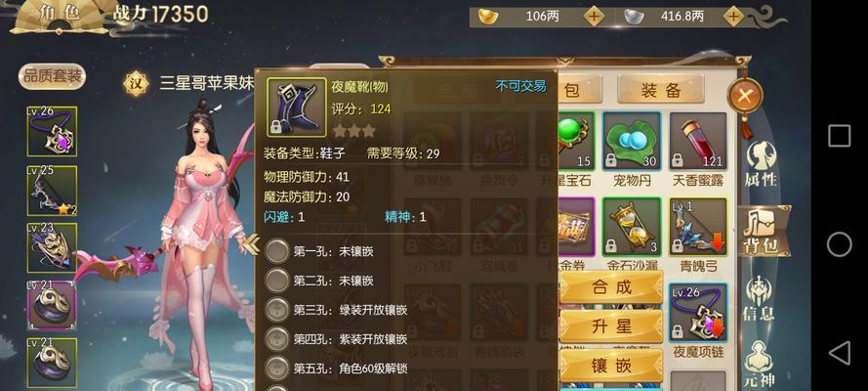Select the 背包 backpack sidebar tab
The height and width of the screenshot is (391, 868).
764,231
